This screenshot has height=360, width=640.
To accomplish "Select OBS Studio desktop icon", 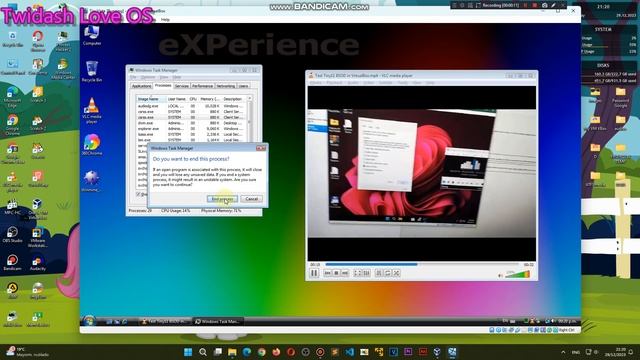I will coord(12,235).
